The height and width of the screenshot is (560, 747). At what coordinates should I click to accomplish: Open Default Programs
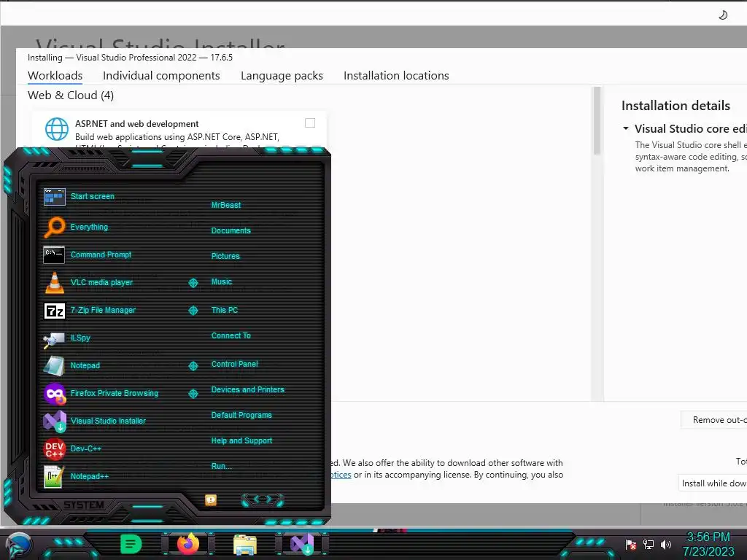click(241, 415)
